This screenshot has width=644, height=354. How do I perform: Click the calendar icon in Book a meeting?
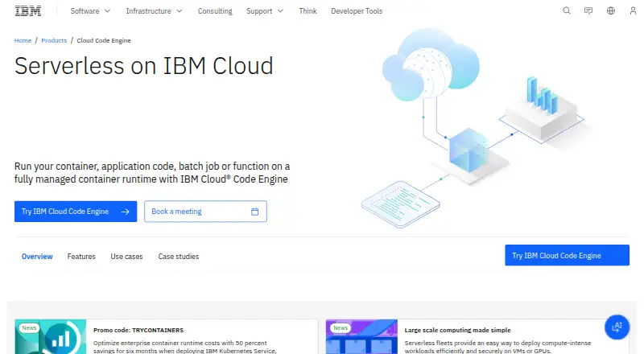pos(254,212)
